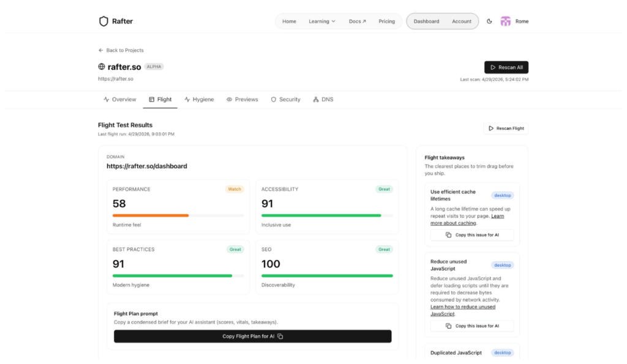Click the Last scan timestamp text
Image resolution: width=627 pixels, height=364 pixels.
(494, 80)
